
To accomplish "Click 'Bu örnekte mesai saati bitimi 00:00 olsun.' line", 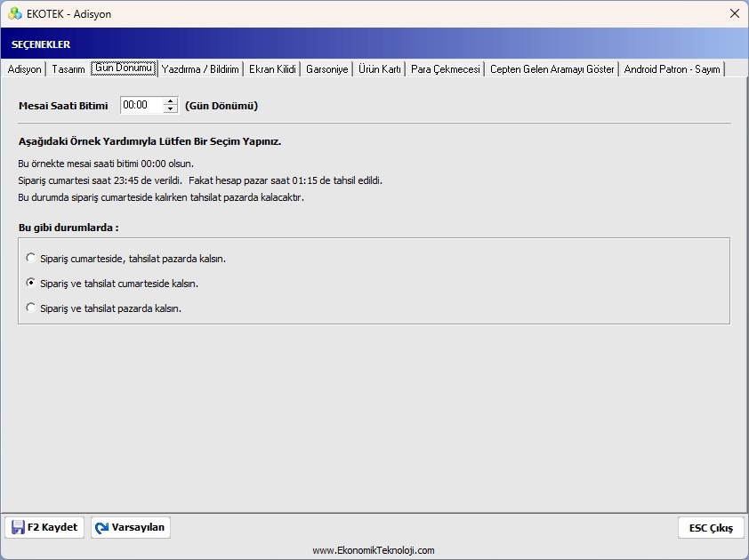I will point(106,164).
